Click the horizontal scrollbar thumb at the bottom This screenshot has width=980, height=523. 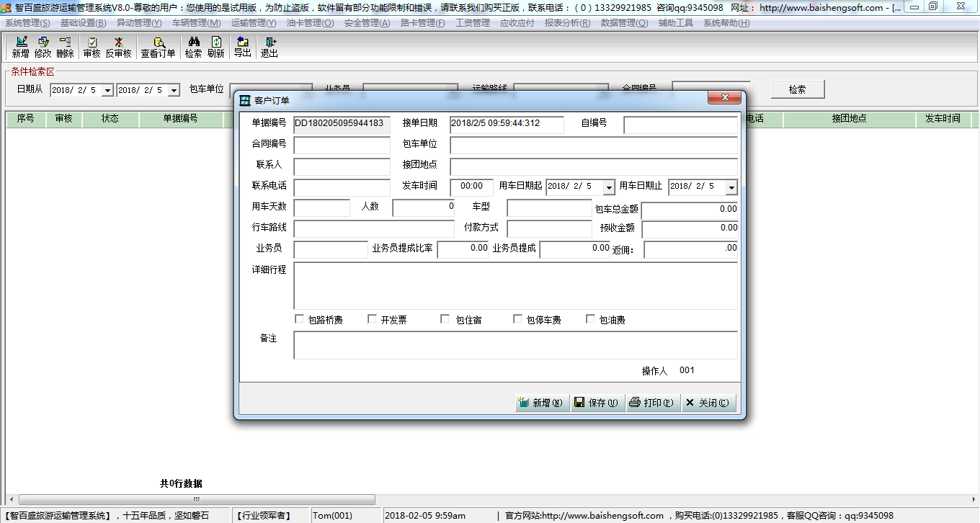click(197, 499)
